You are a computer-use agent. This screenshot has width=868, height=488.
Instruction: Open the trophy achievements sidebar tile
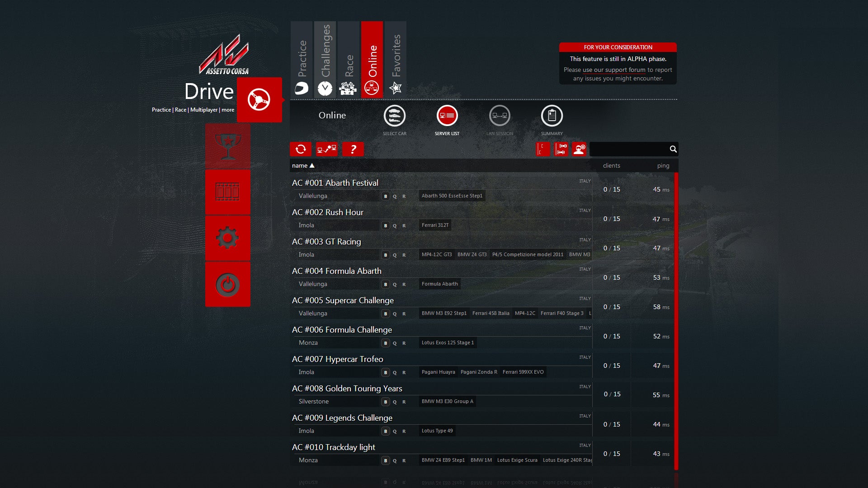227,146
